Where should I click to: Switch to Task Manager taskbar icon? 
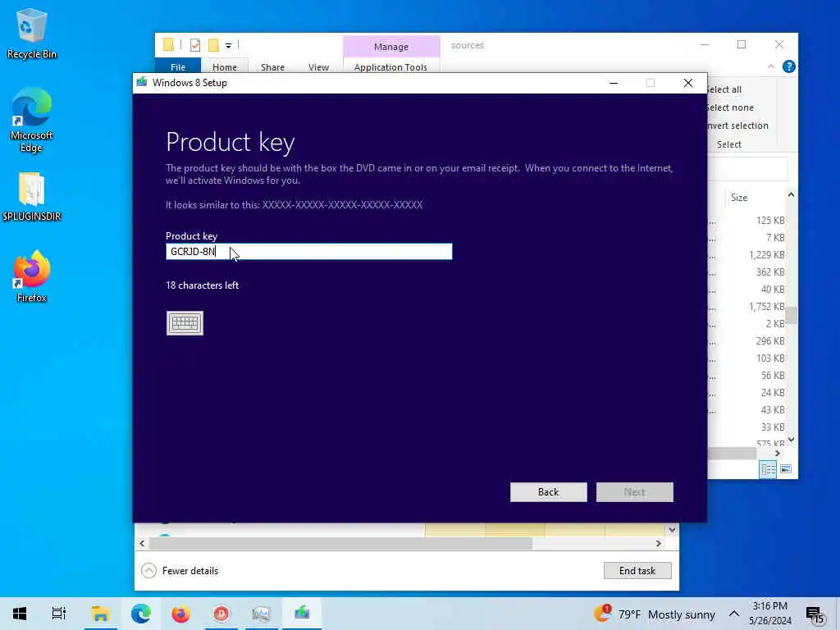(x=262, y=614)
